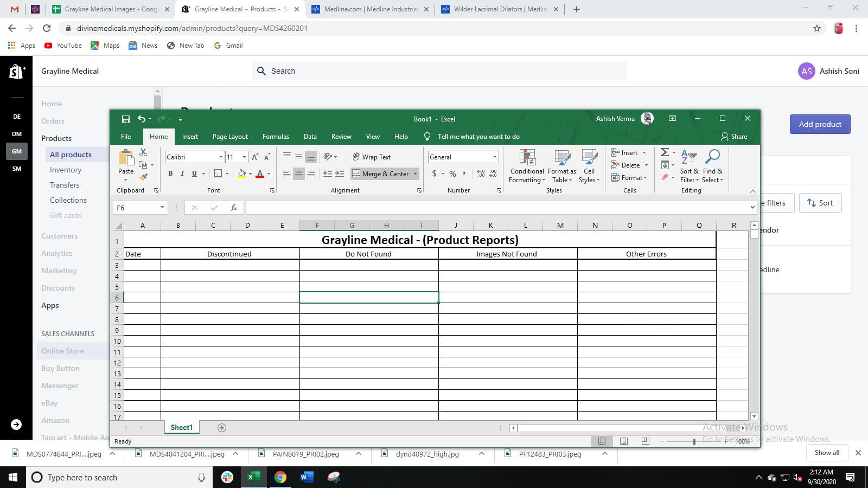Align text to top of cell
The width and height of the screenshot is (868, 488).
(287, 157)
